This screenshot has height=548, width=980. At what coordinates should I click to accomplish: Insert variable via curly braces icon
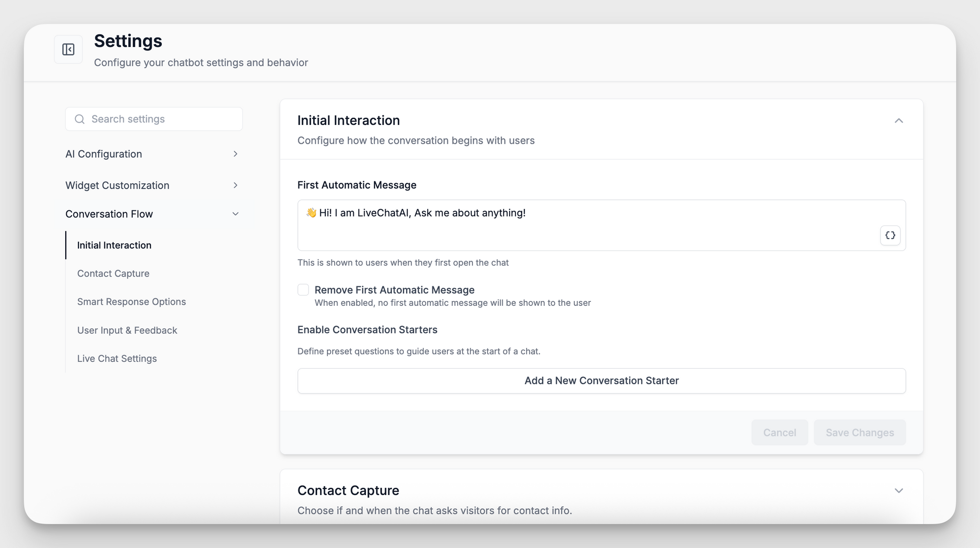pyautogui.click(x=890, y=235)
